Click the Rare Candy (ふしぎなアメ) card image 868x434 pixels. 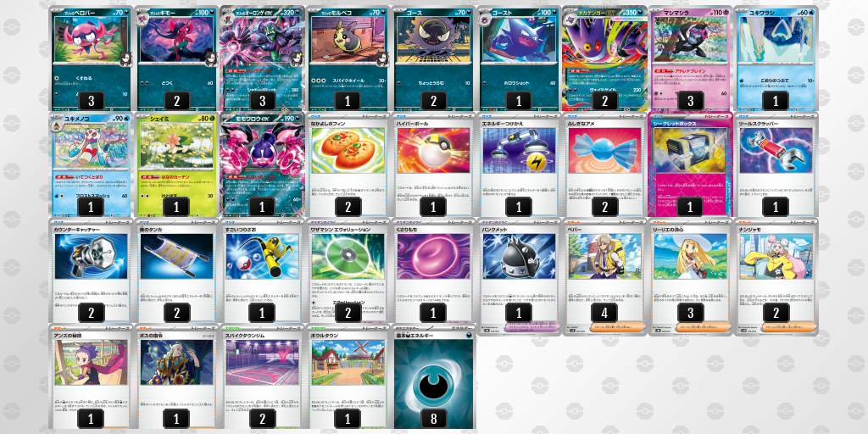604,150
